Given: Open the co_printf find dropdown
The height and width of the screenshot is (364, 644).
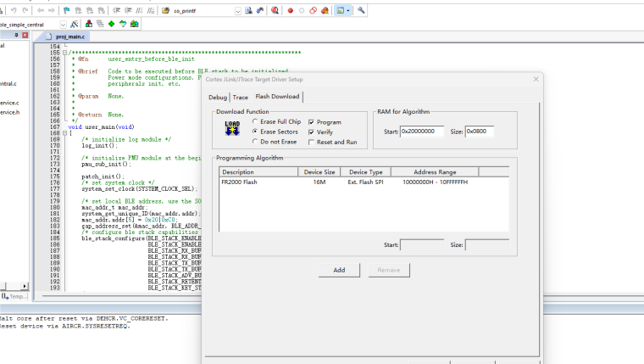Looking at the screenshot, I should pyautogui.click(x=238, y=11).
